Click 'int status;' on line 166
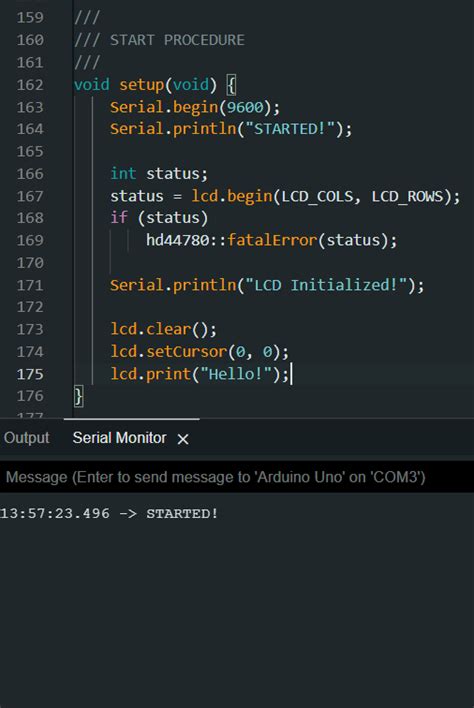474x708 pixels. [159, 173]
